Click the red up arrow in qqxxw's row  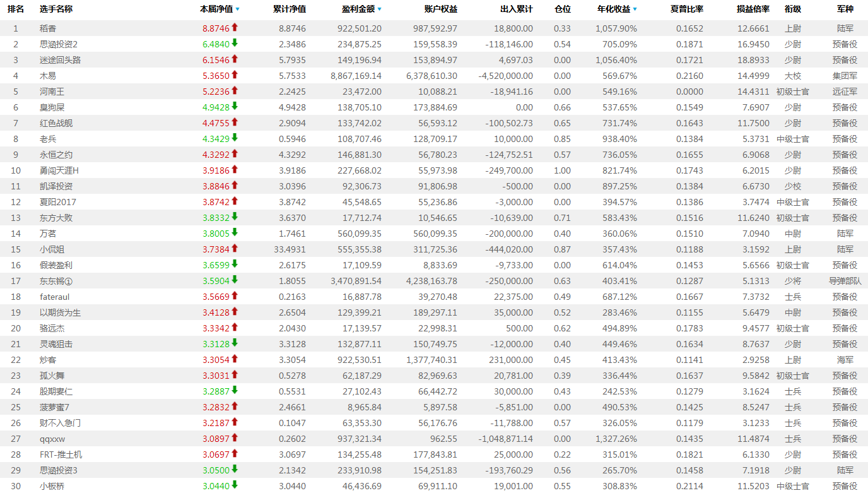pos(235,437)
